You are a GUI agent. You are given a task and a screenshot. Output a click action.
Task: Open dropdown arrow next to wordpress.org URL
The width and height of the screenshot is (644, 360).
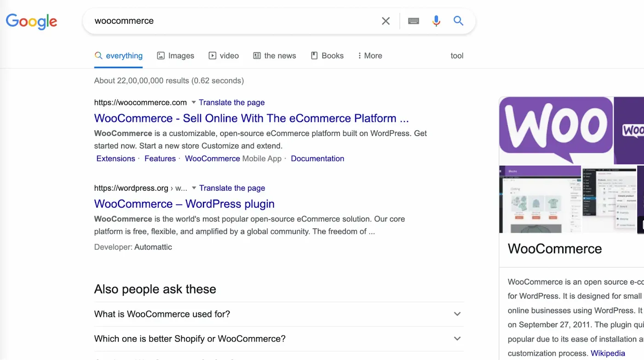pos(194,188)
